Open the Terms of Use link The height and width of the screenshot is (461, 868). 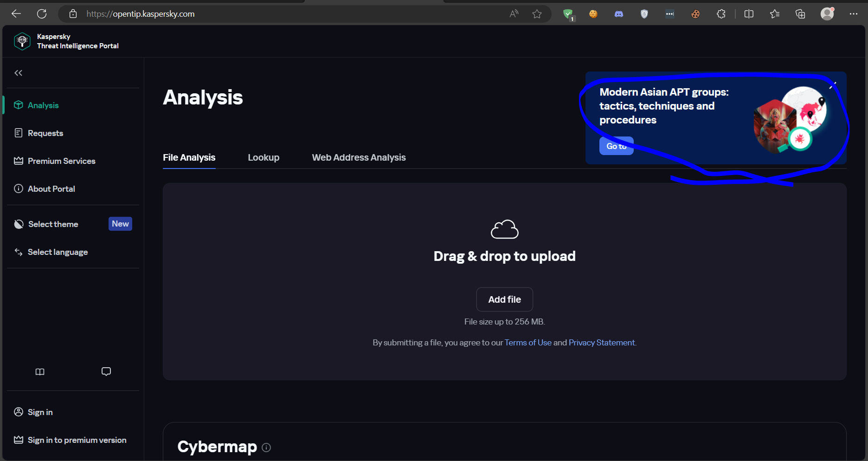[527, 342]
